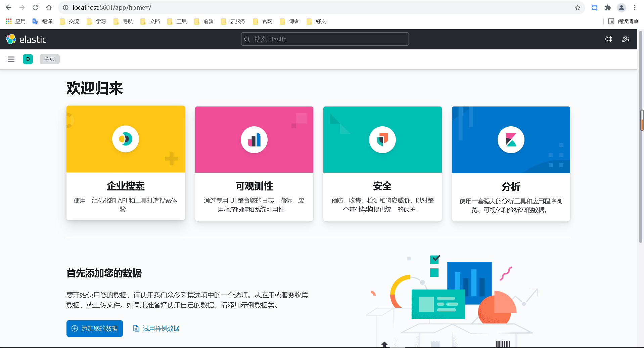Open the 学习 bookmark folder

96,21
